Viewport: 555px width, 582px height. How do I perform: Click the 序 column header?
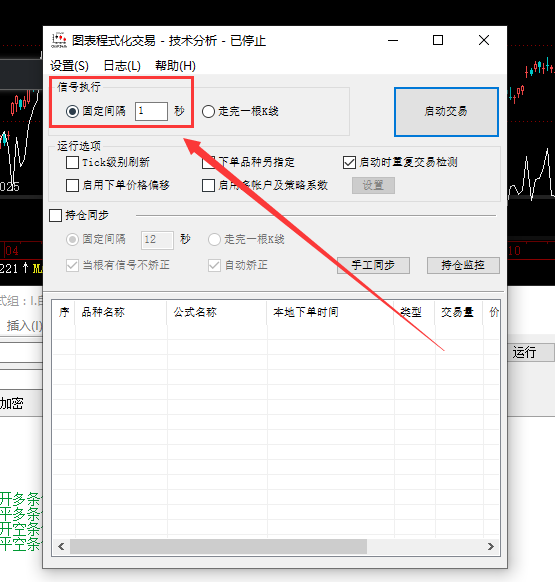pos(64,313)
